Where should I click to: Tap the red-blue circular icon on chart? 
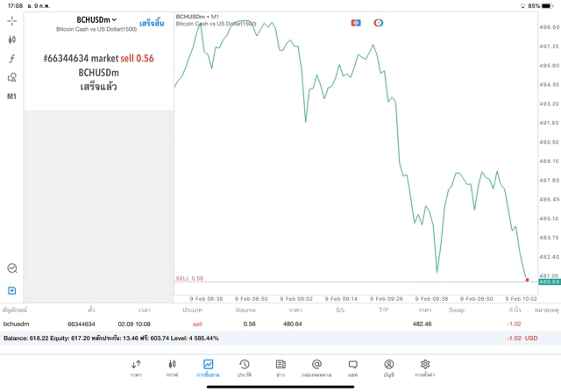click(x=378, y=23)
